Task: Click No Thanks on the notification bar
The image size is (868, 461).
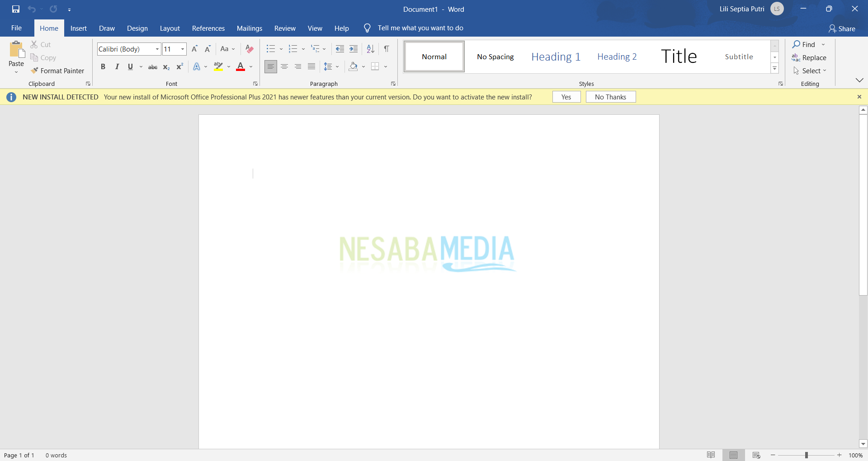Action: pyautogui.click(x=611, y=97)
